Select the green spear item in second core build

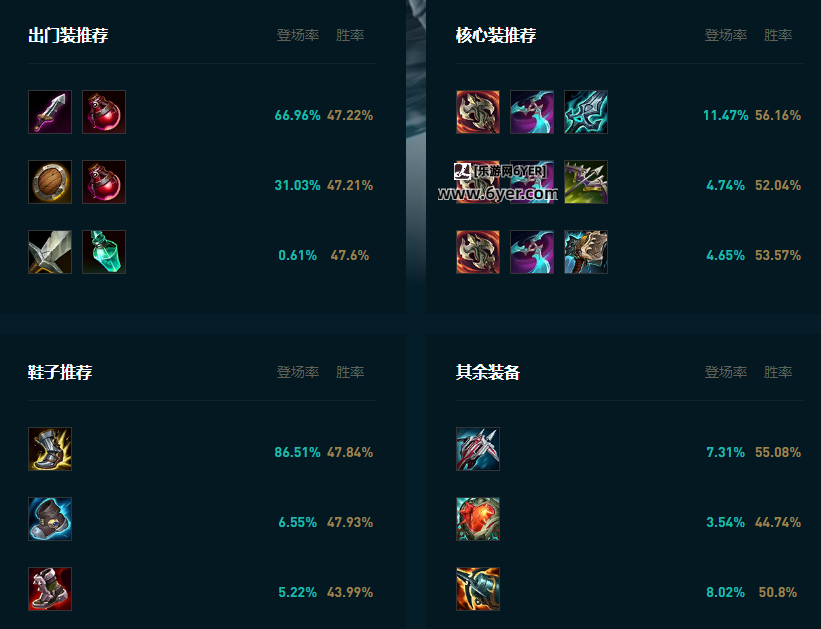(x=586, y=181)
